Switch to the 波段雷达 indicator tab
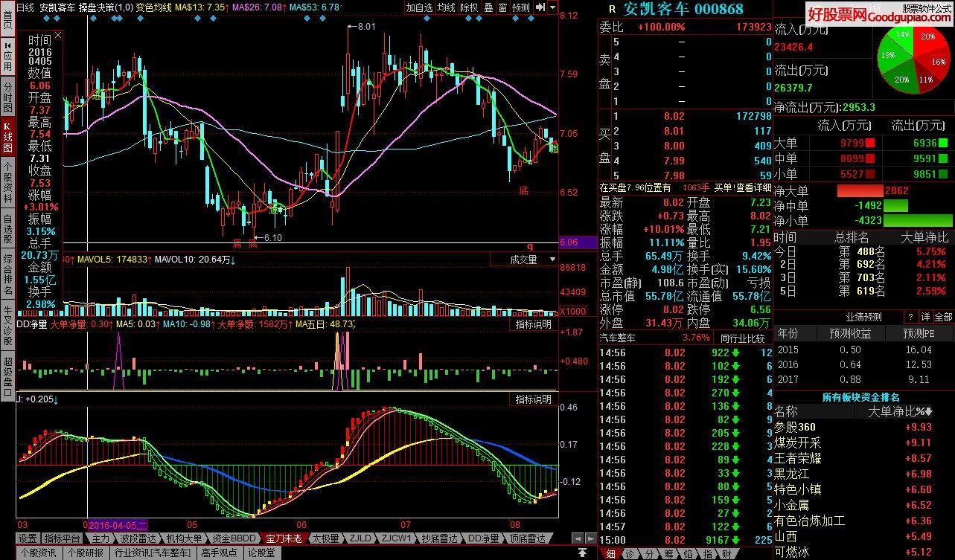The height and width of the screenshot is (560, 955). [x=138, y=538]
